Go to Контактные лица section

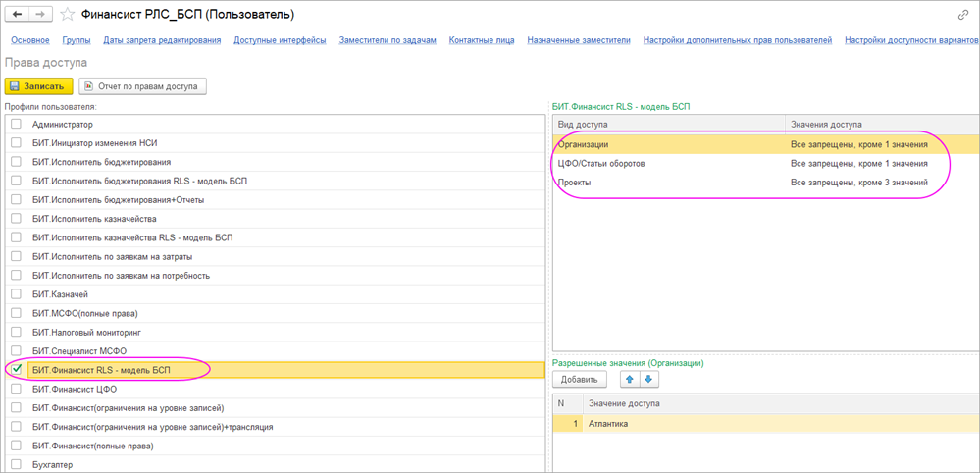[482, 40]
